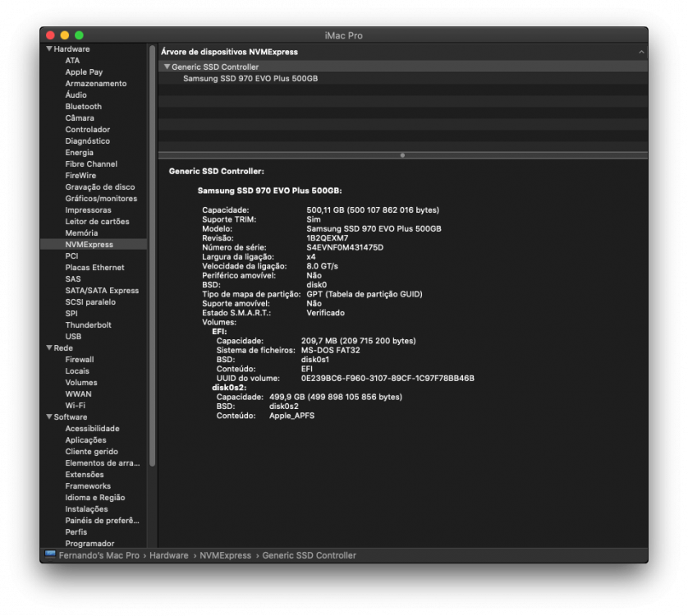Select the Energia category
Screen dimensions: 688x616
79,152
